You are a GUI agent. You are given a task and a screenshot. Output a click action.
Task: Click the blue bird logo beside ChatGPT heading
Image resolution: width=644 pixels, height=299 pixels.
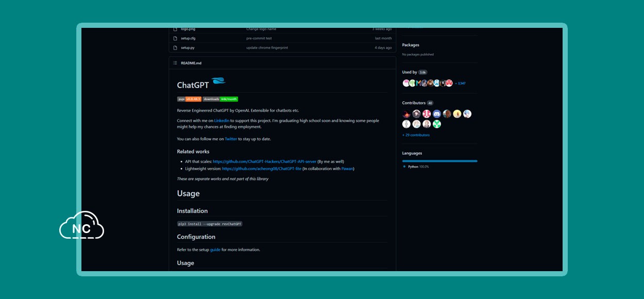[218, 81]
